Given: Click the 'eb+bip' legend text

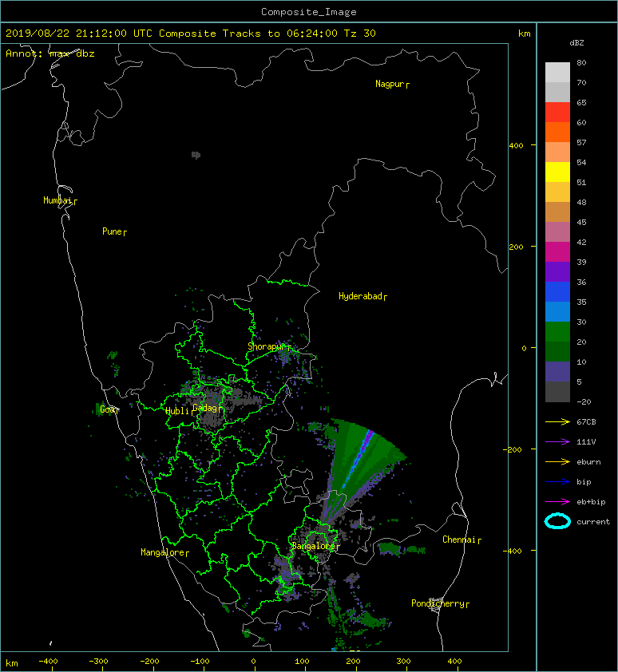Looking at the screenshot, I should pos(591,501).
